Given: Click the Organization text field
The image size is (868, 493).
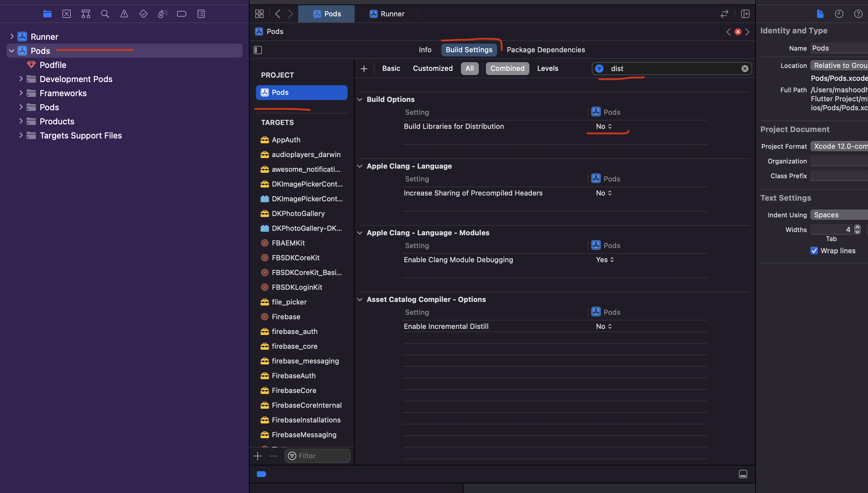Looking at the screenshot, I should pyautogui.click(x=839, y=161).
